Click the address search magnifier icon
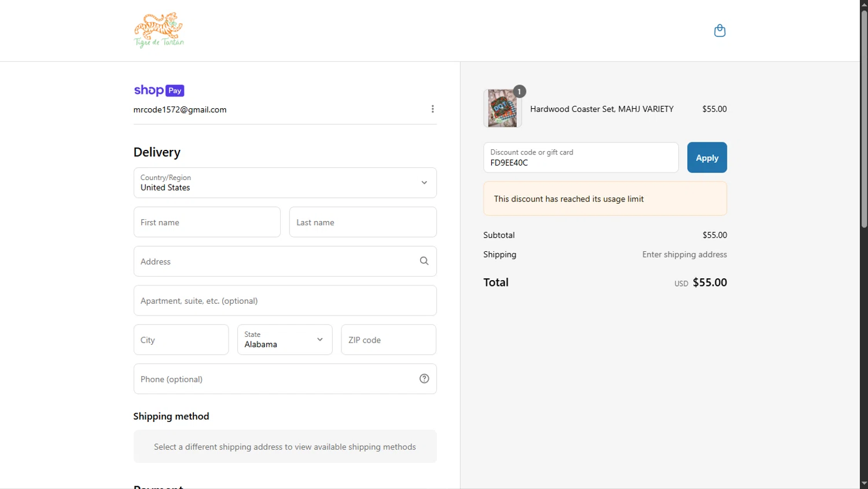Image resolution: width=868 pixels, height=489 pixels. pos(424,261)
